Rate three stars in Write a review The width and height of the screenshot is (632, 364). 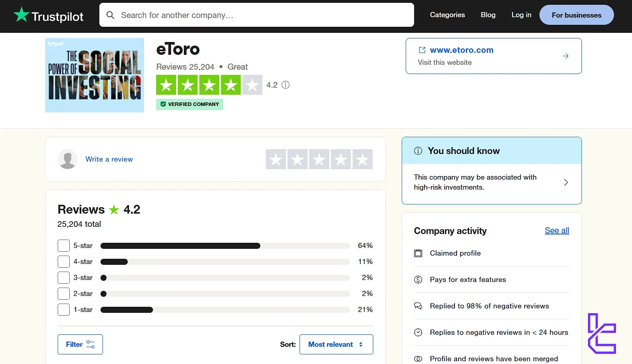(x=319, y=159)
